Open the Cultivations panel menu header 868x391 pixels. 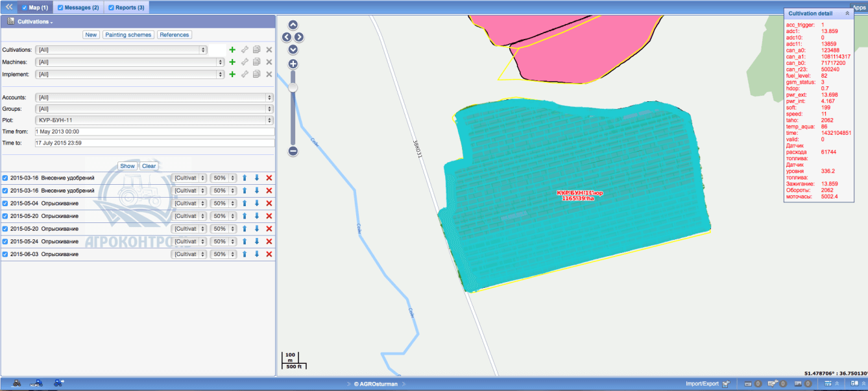(x=35, y=21)
